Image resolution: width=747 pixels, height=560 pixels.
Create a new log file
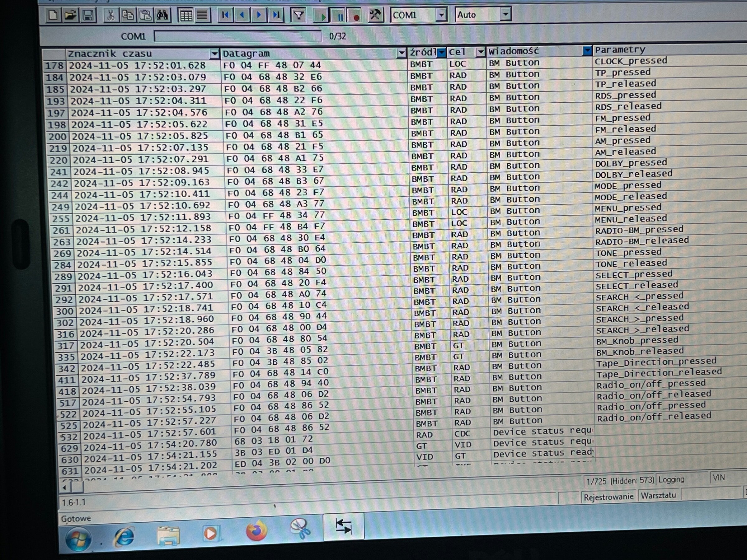click(53, 15)
